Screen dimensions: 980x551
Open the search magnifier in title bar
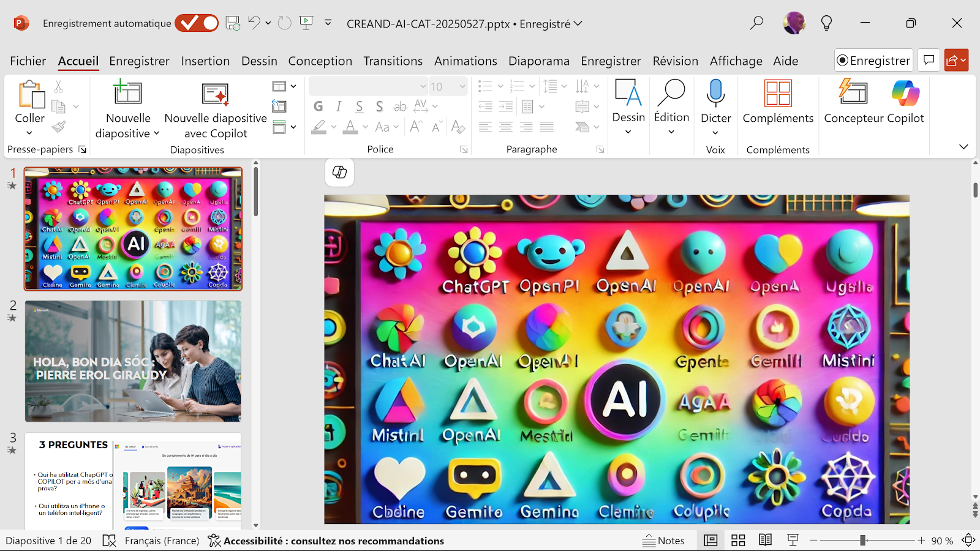click(x=756, y=23)
